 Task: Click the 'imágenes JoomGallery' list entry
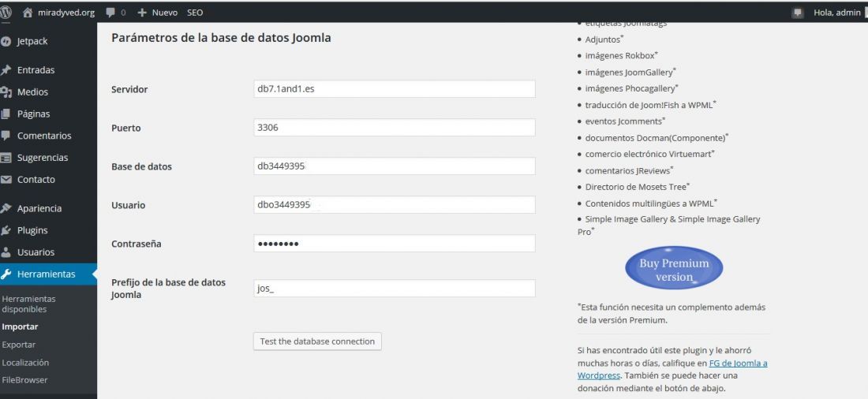click(630, 72)
